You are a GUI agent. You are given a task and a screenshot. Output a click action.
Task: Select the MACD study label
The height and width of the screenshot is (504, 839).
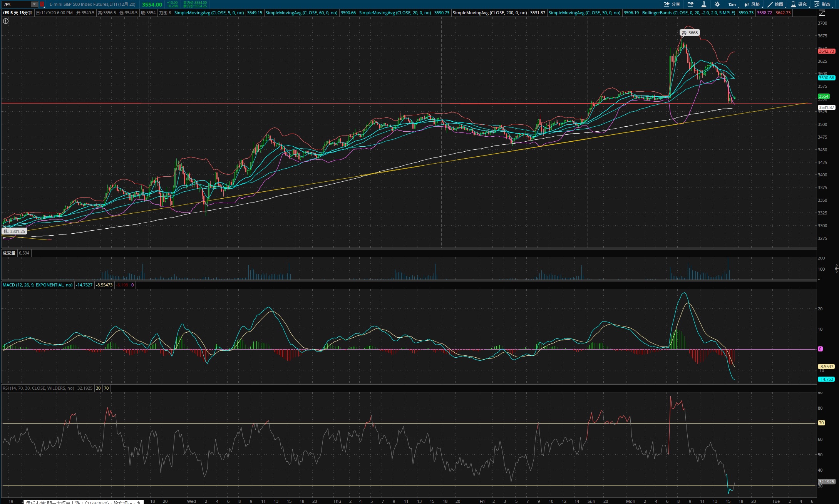pos(38,285)
